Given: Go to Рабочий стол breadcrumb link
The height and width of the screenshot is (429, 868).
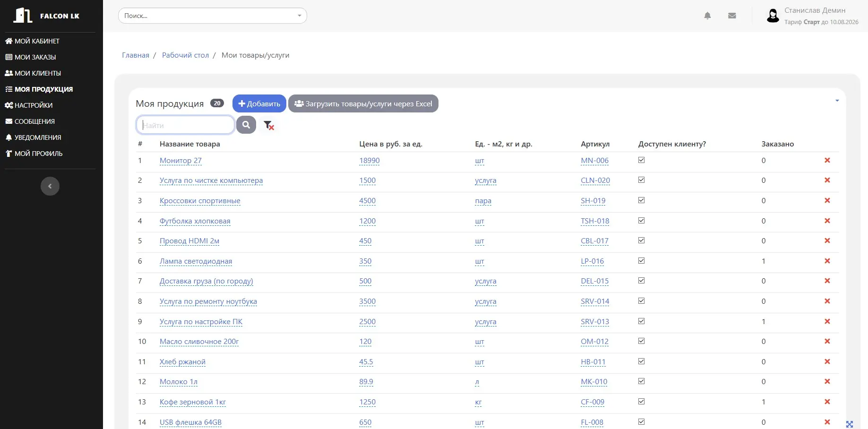Looking at the screenshot, I should [x=185, y=55].
